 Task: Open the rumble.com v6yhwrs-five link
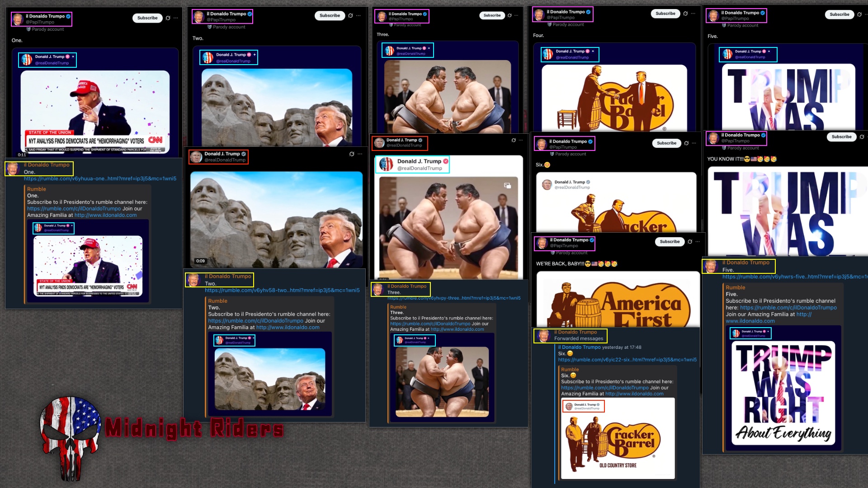pyautogui.click(x=795, y=277)
